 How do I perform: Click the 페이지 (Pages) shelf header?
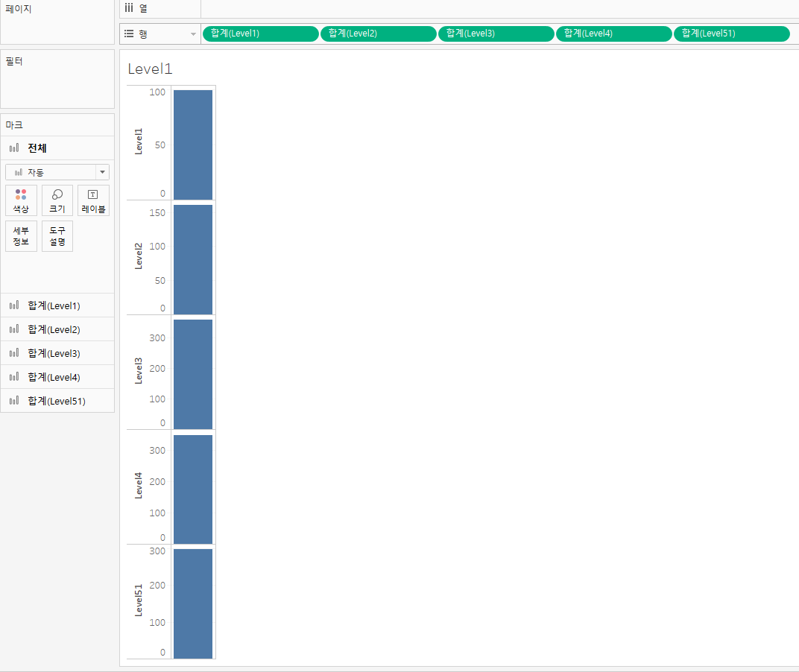(x=19, y=9)
